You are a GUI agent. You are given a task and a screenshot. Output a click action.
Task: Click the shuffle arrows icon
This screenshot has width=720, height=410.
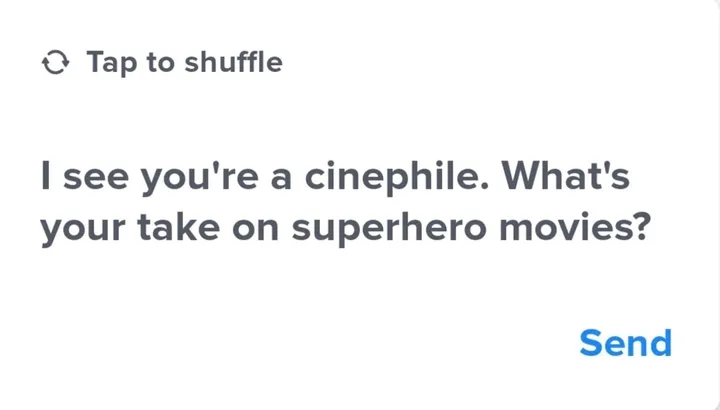(x=55, y=63)
